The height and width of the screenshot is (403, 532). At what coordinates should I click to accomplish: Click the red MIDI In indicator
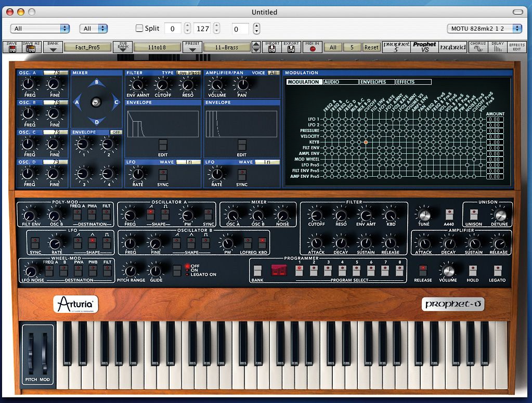313,49
